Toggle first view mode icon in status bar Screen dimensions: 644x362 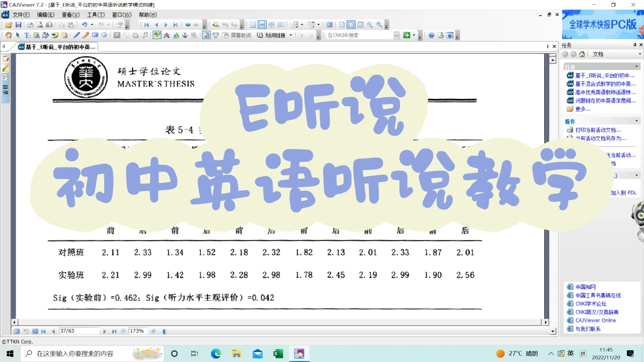pos(16,331)
